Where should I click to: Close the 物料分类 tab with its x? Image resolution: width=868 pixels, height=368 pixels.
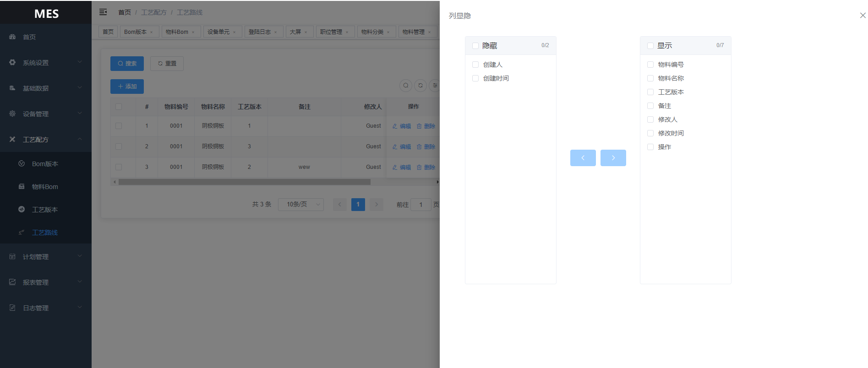388,32
